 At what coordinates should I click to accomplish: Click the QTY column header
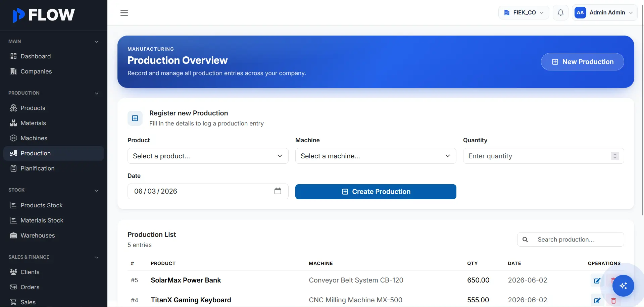[x=472, y=263]
